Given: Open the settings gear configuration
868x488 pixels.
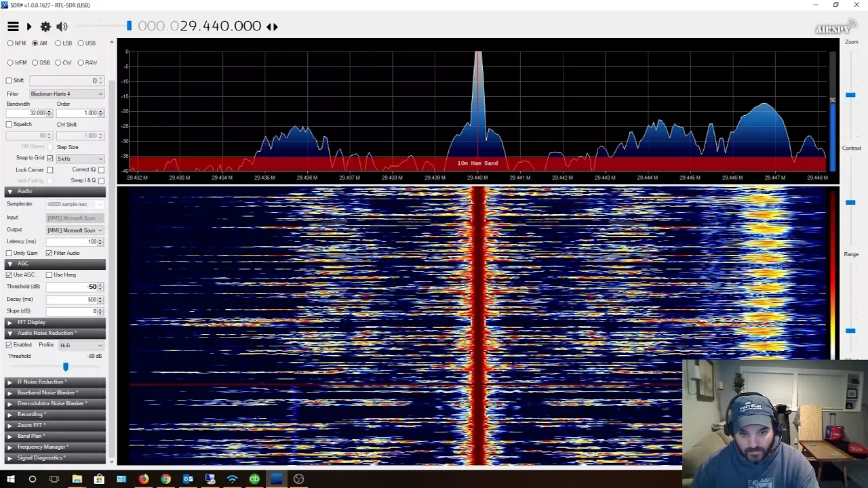Looking at the screenshot, I should click(45, 26).
